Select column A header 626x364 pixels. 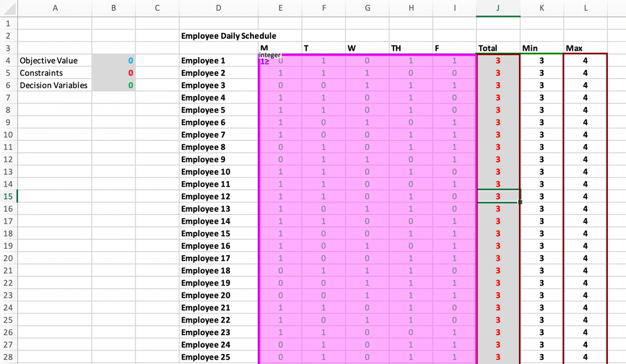[x=55, y=8]
